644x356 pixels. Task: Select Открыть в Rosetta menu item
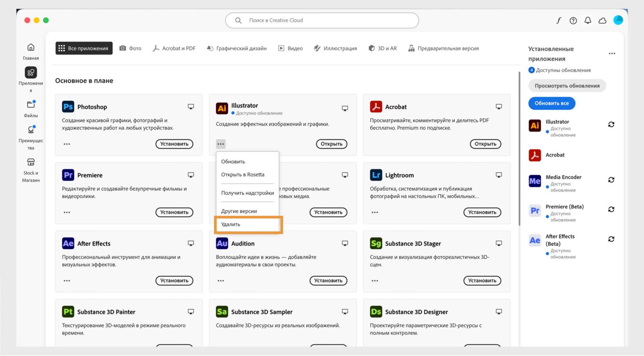click(x=248, y=175)
